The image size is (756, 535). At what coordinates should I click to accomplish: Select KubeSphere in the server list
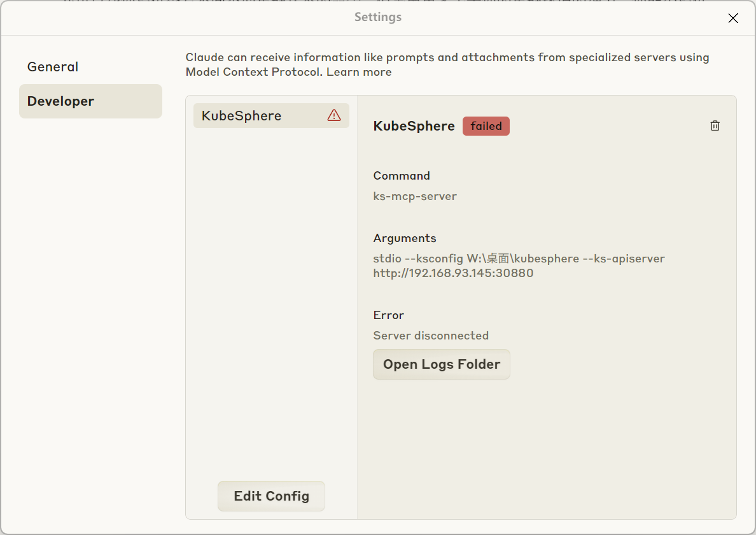271,116
